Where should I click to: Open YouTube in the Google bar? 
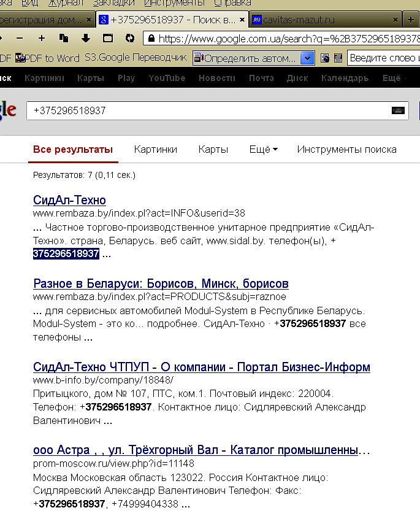[167, 78]
